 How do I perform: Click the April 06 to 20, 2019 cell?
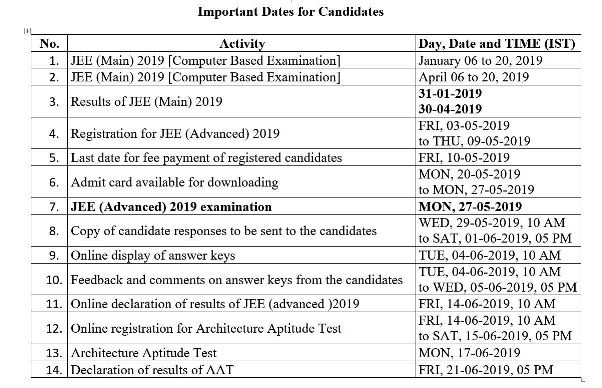pyautogui.click(x=474, y=77)
